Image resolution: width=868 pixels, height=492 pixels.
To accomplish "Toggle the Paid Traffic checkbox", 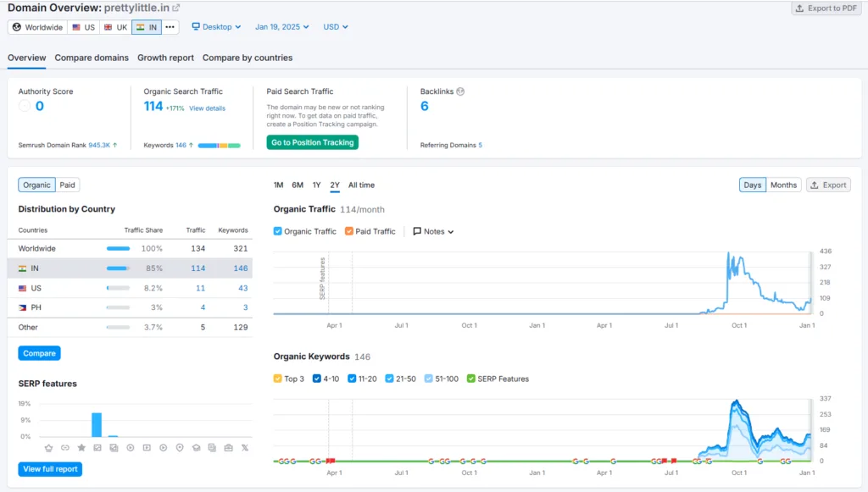I will coord(348,231).
